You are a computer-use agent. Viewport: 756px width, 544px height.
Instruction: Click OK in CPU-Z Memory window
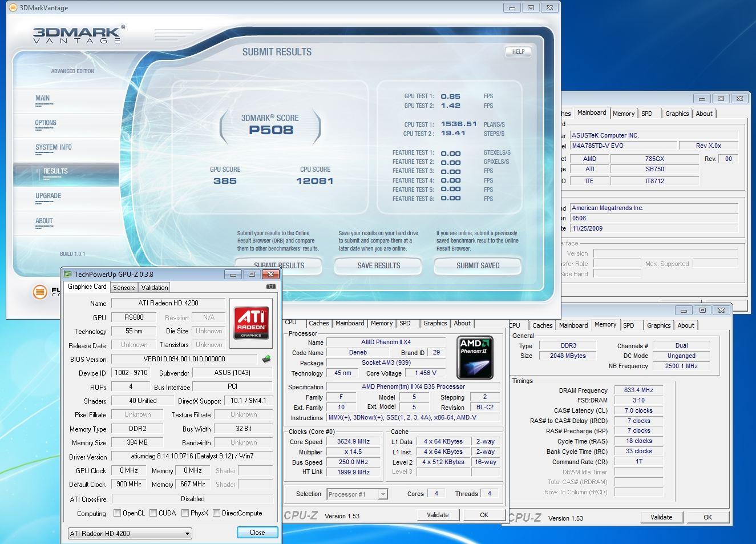tap(708, 517)
